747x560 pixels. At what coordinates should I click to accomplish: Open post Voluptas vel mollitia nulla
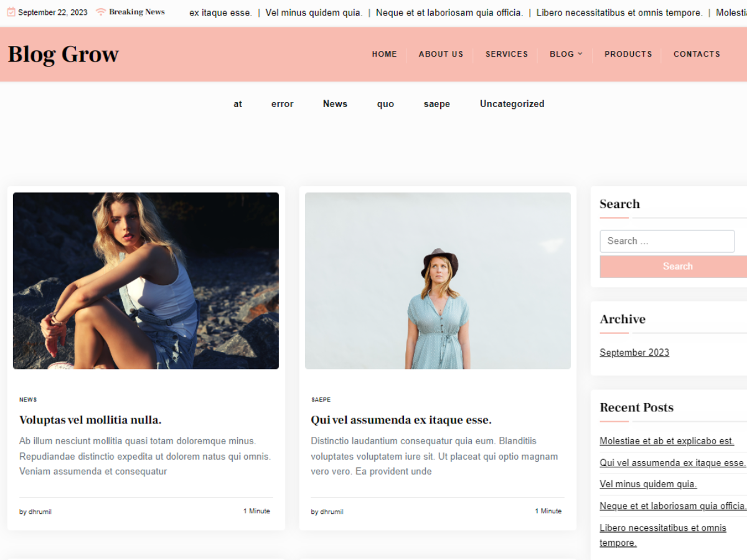(90, 419)
